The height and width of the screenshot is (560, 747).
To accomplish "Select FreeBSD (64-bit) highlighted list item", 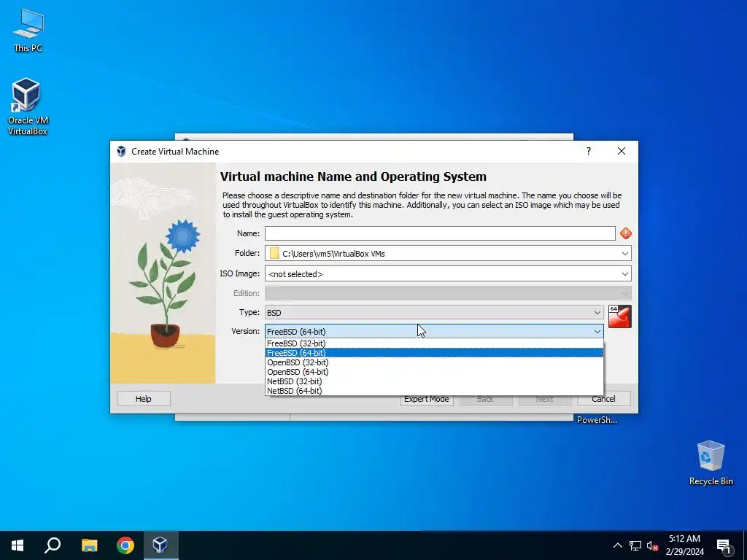I will click(434, 353).
